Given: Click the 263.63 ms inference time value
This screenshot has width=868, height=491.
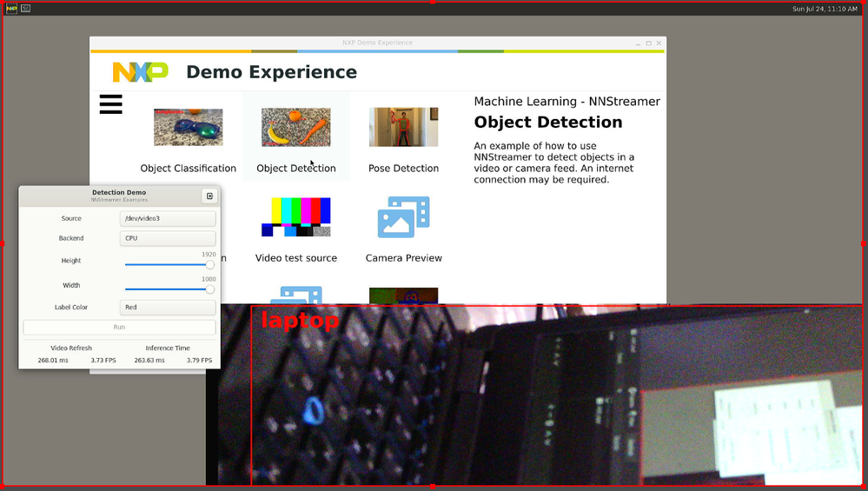Looking at the screenshot, I should [149, 361].
